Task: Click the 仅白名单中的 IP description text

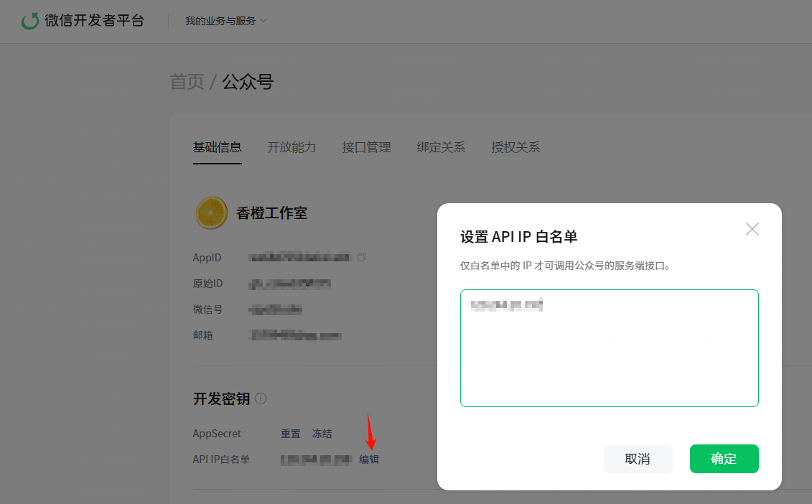Action: coord(566,266)
